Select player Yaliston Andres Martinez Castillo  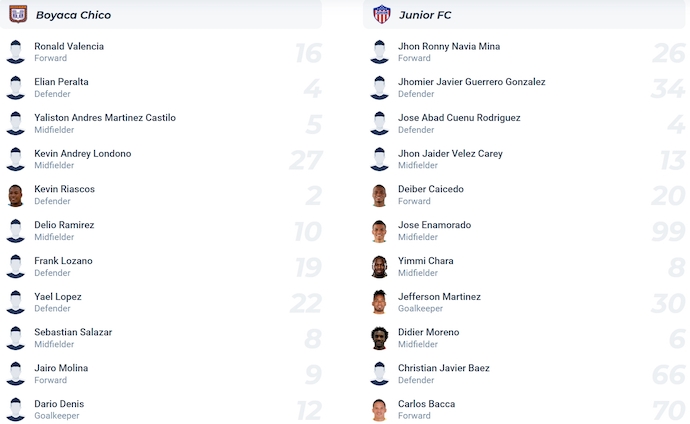105,117
